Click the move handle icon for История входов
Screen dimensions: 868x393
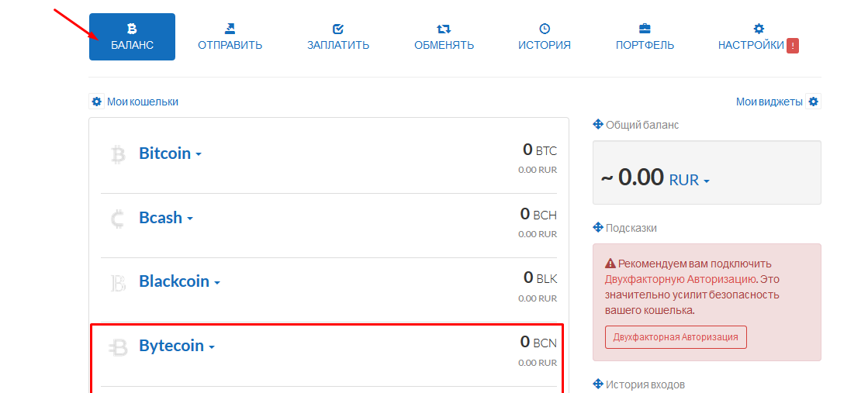598,384
